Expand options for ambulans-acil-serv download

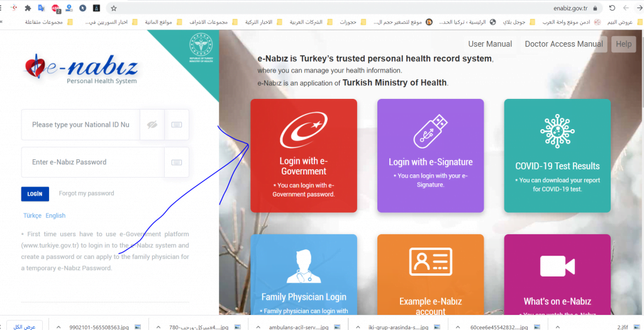coord(258,327)
